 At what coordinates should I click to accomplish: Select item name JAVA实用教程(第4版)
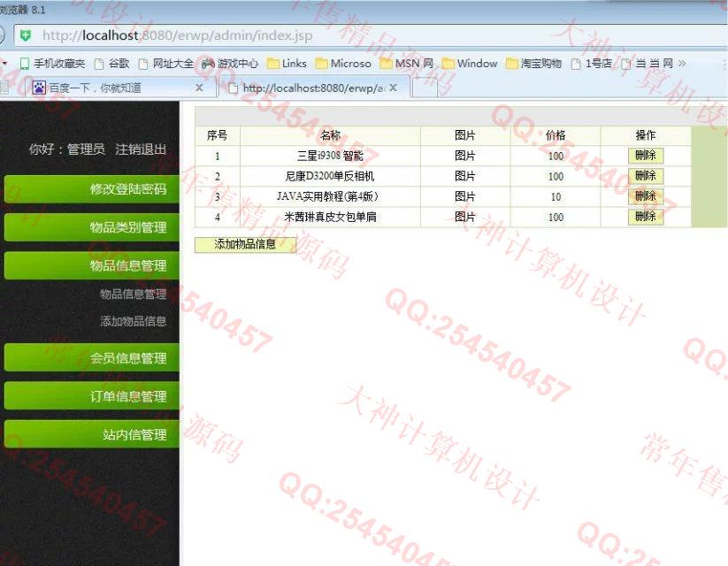tap(328, 197)
